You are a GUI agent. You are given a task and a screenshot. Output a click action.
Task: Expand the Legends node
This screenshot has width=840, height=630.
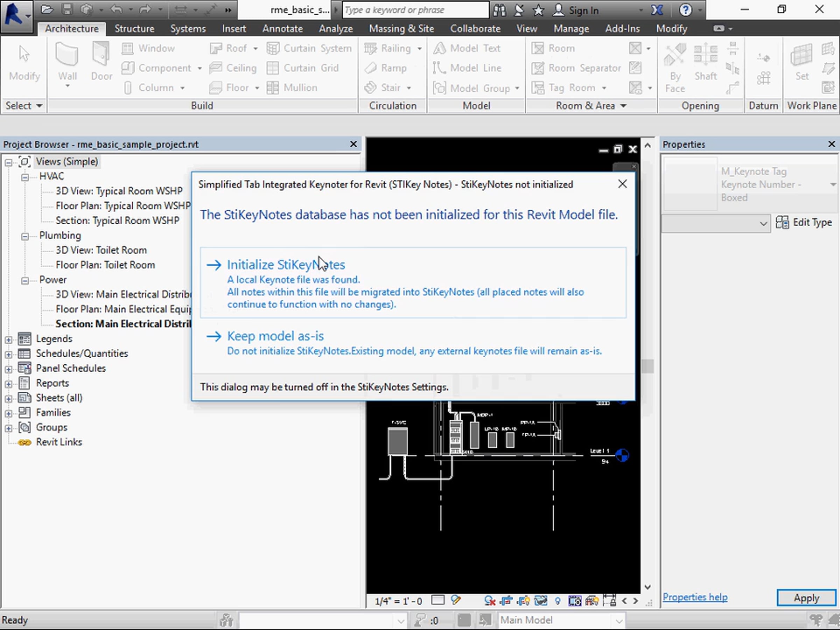coord(8,339)
